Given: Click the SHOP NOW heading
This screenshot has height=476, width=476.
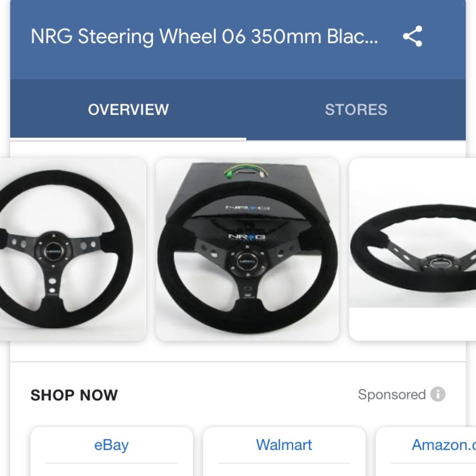Looking at the screenshot, I should click(74, 394).
